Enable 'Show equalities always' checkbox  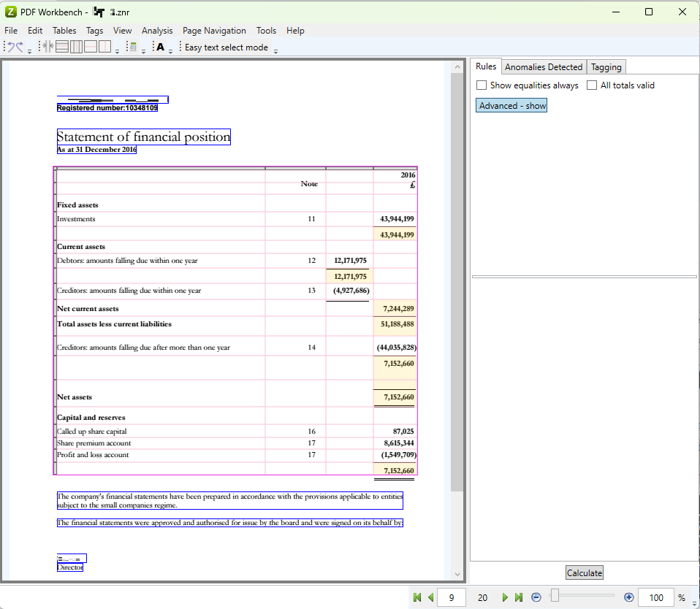point(482,85)
